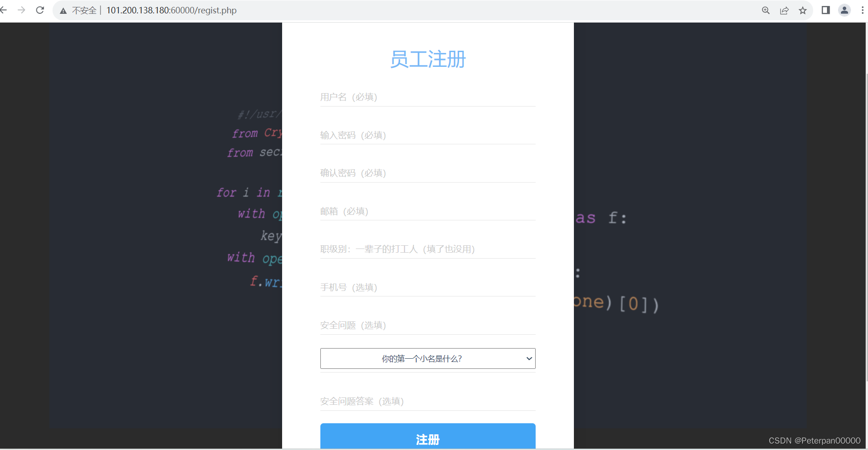The width and height of the screenshot is (868, 450).
Task: Click the address bar URL regist.php
Action: point(171,10)
